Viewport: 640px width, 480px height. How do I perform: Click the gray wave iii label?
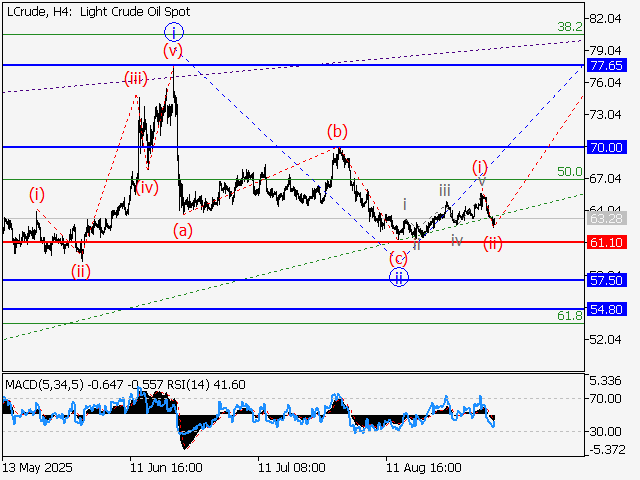[x=443, y=189]
